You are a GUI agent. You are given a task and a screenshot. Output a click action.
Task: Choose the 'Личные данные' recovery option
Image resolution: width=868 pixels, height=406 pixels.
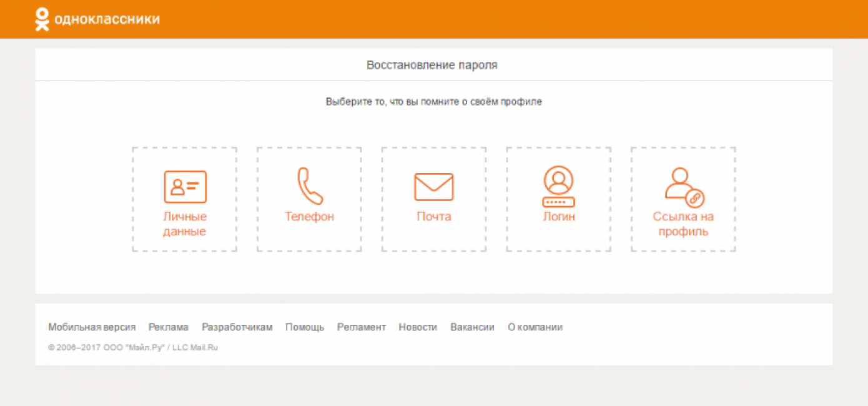(185, 224)
